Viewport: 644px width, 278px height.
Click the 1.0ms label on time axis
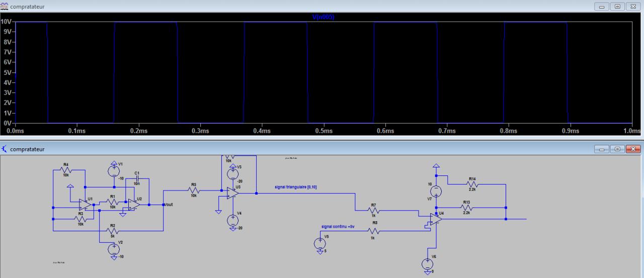pyautogui.click(x=632, y=131)
